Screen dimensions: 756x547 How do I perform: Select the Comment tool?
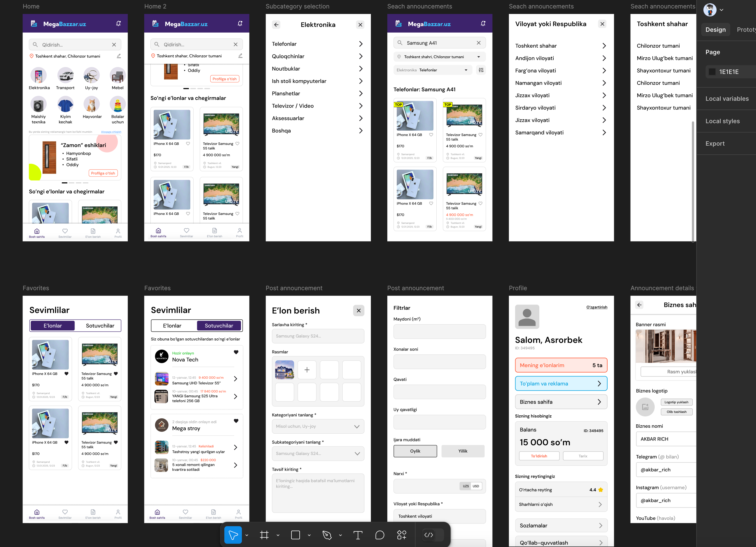380,535
